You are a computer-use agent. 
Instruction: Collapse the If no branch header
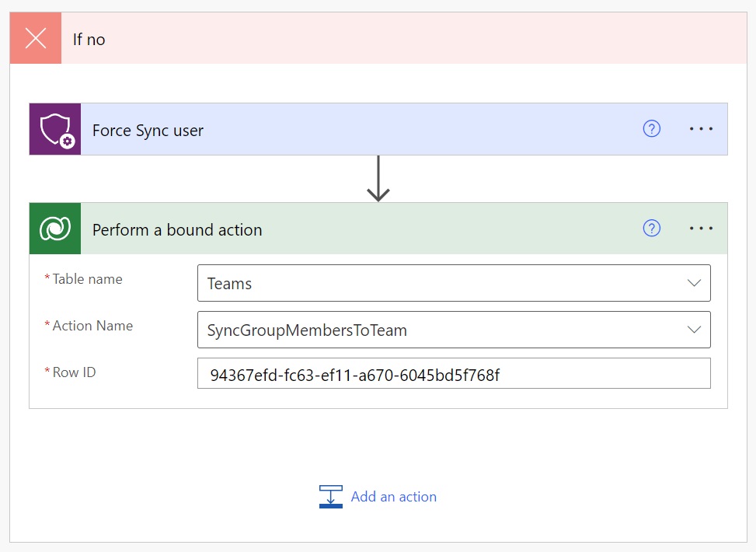coord(378,38)
